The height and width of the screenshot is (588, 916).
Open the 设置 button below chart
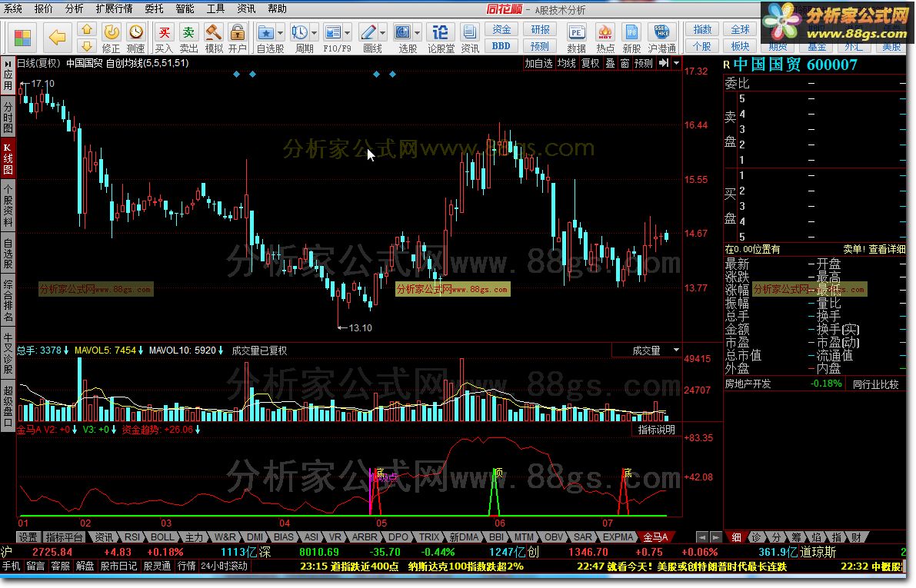(x=28, y=537)
